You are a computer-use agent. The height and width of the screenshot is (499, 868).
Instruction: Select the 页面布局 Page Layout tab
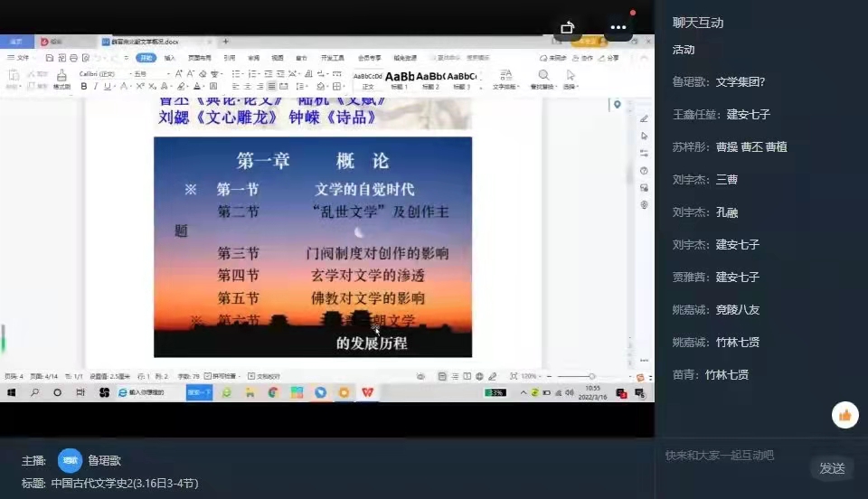click(x=199, y=58)
